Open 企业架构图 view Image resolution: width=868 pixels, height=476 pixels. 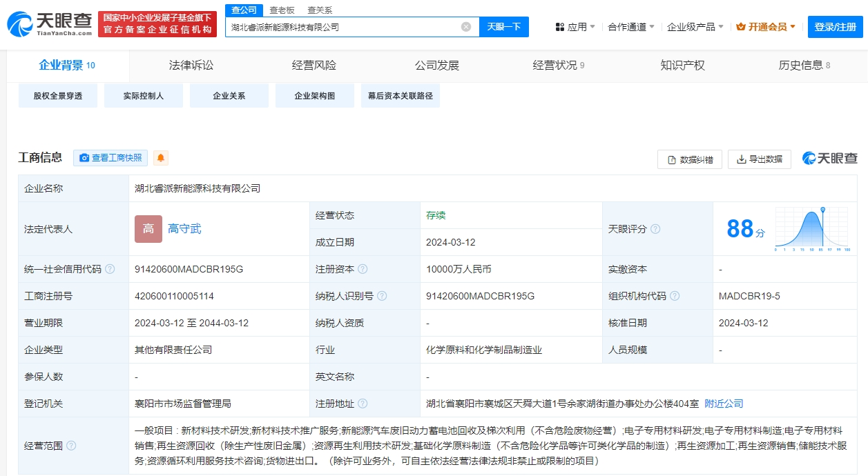(x=315, y=96)
